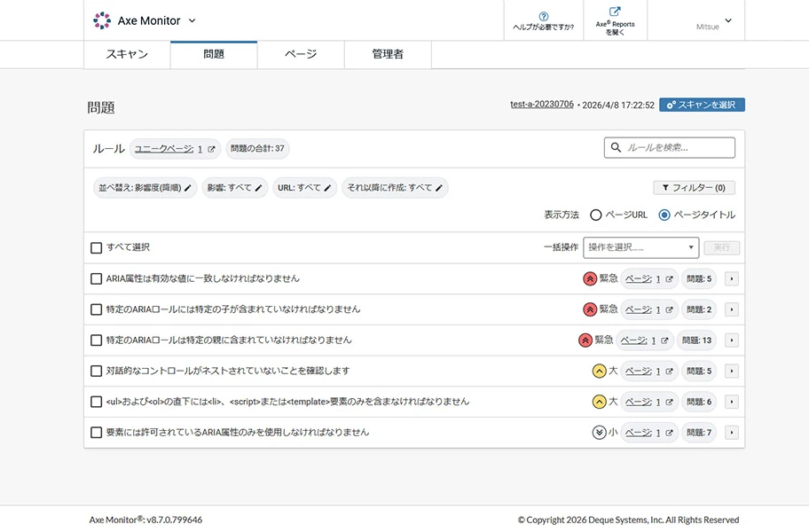Expand the ARIA属性は有効な値 rule row
The image size is (809, 532).
(x=732, y=279)
